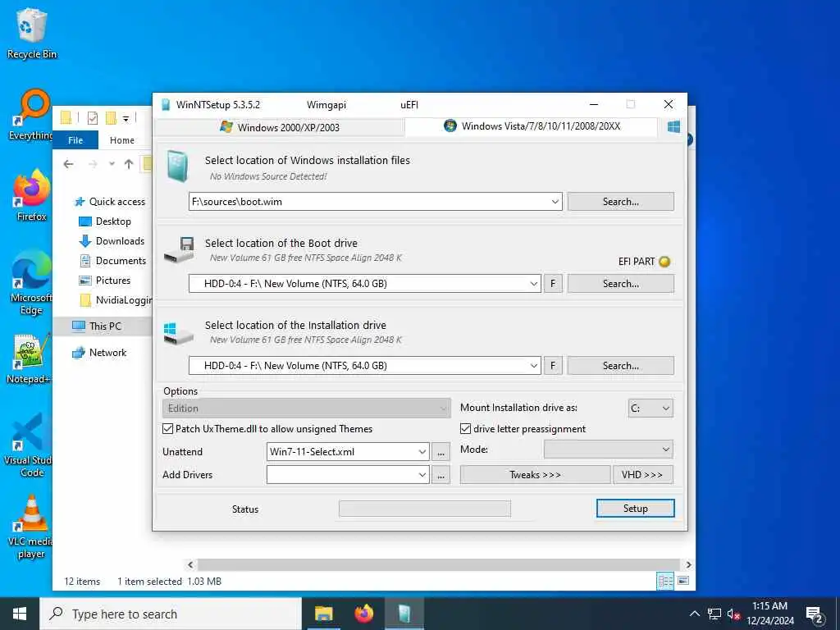Open the VHD >>> options
The image size is (840, 630).
[642, 475]
